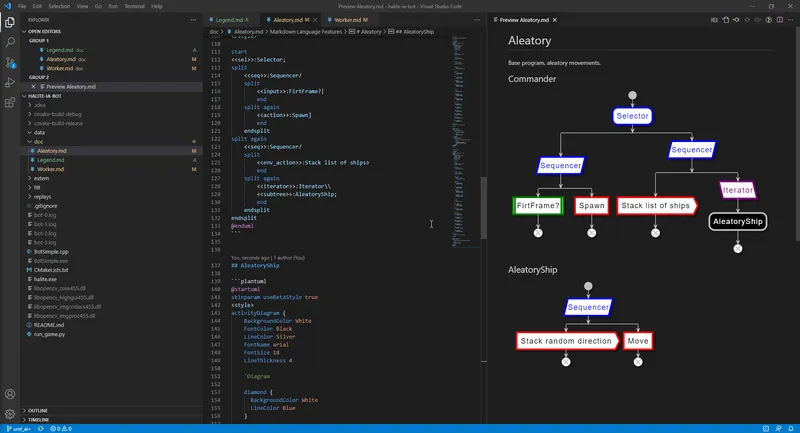Click the uml_ai git branch in status bar

tap(19, 429)
